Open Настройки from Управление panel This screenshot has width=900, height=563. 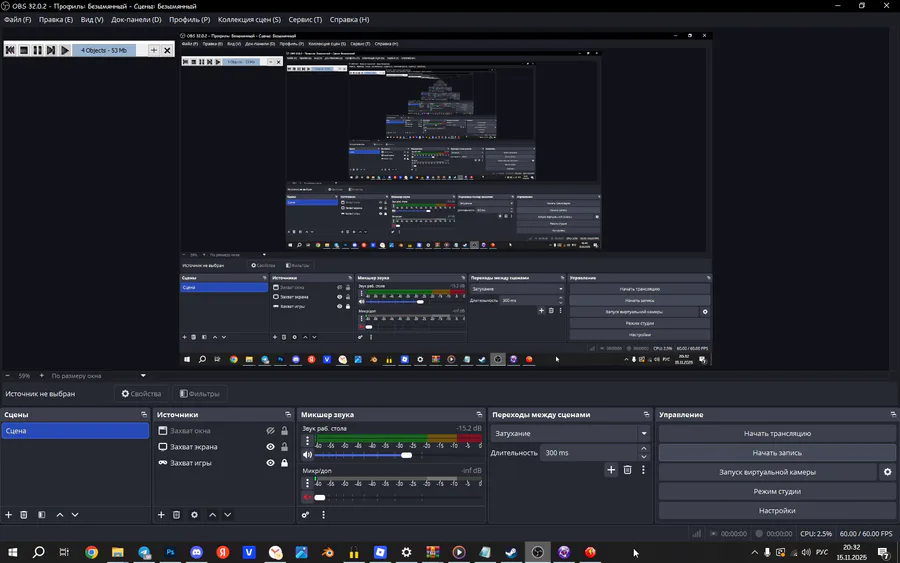tap(777, 510)
